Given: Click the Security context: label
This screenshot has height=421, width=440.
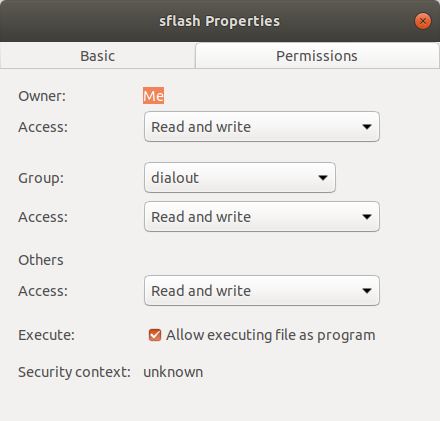Looking at the screenshot, I should pyautogui.click(x=74, y=372).
